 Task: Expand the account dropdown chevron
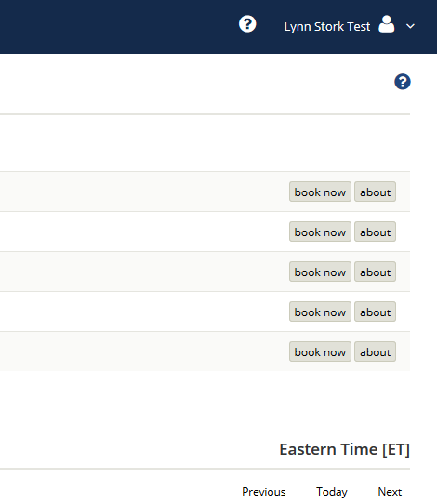[410, 26]
